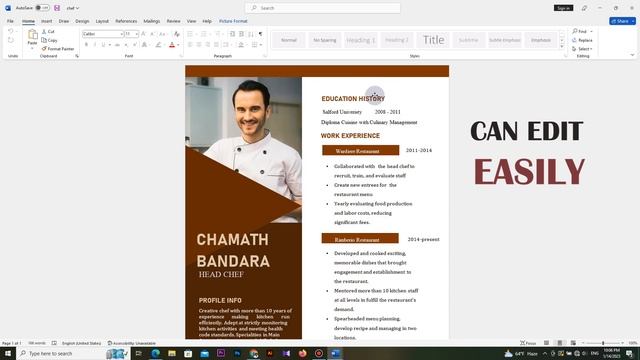Click the Save icon in title bar
The width and height of the screenshot is (640, 360).
(x=57, y=8)
